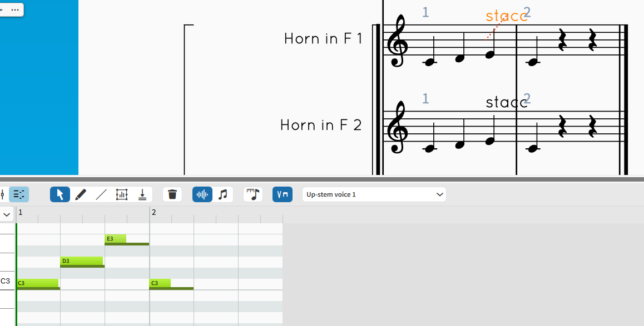Click the download-arrow tool icon
This screenshot has width=644, height=326.
(142, 194)
